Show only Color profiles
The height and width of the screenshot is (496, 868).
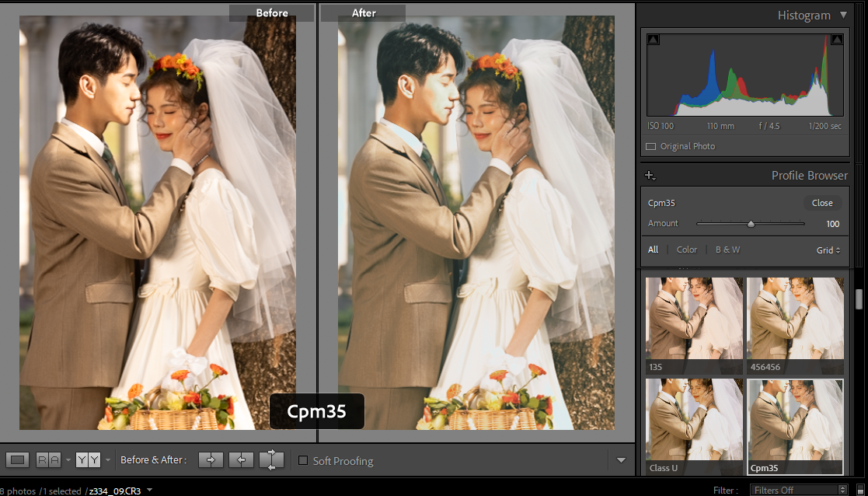[687, 250]
